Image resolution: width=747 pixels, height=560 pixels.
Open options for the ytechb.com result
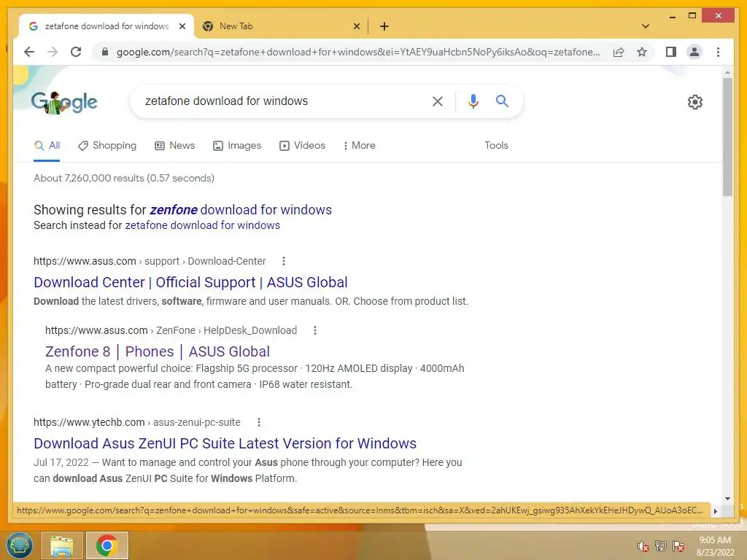coord(259,422)
